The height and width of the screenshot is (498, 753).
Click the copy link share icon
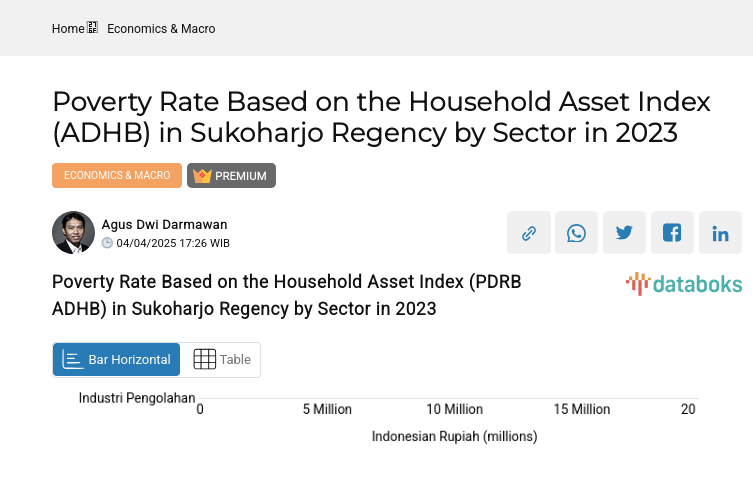coord(528,233)
